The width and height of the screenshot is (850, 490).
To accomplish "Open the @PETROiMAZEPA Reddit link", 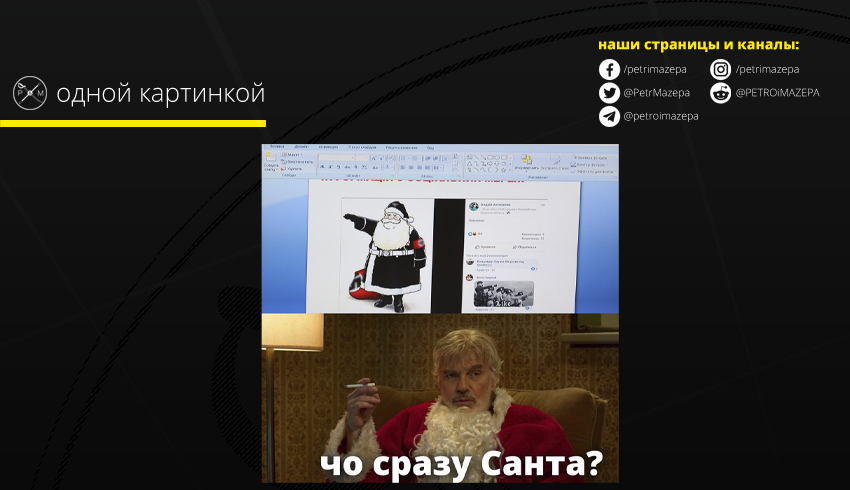I will point(777,93).
